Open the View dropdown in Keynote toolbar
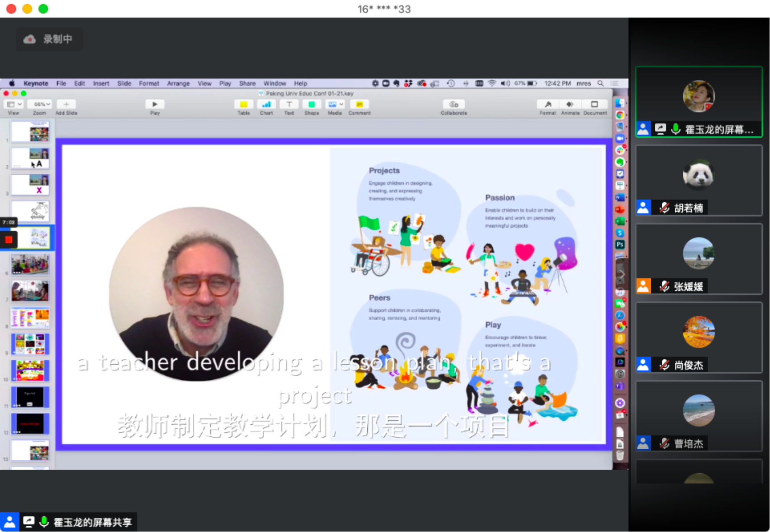This screenshot has height=532, width=770. (14, 105)
